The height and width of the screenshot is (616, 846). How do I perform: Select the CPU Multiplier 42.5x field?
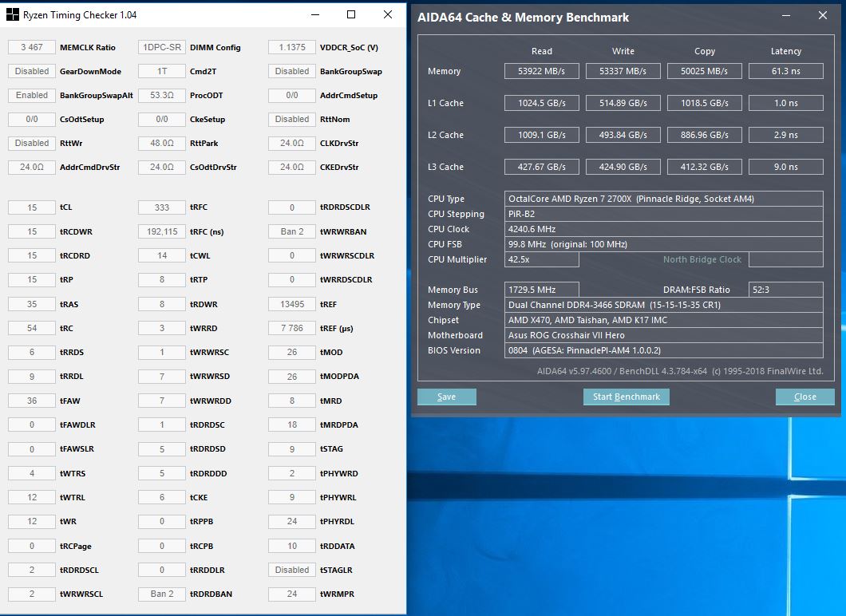pyautogui.click(x=542, y=259)
